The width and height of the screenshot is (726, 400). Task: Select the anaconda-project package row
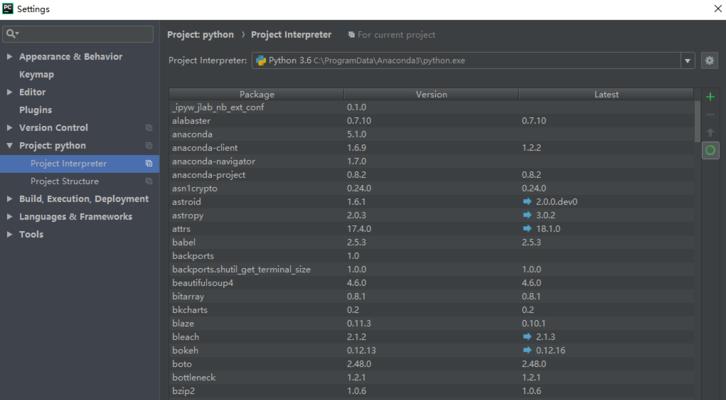point(432,175)
